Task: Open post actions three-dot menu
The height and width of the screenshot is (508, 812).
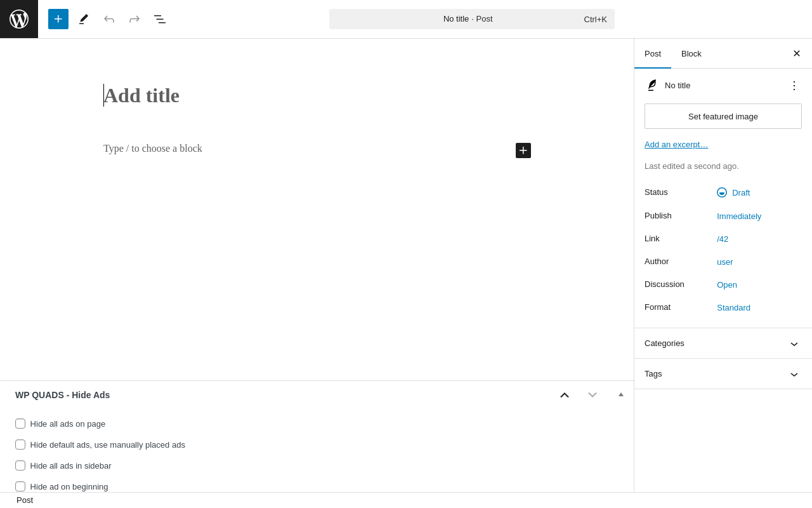Action: pos(794,85)
